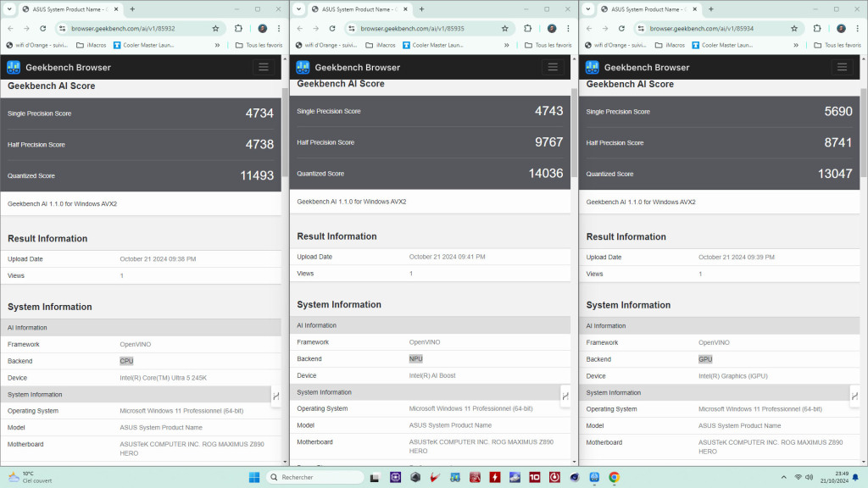Screen dimensions: 868x488
Task: Click the Quantized Score value 14036
Action: (x=546, y=173)
